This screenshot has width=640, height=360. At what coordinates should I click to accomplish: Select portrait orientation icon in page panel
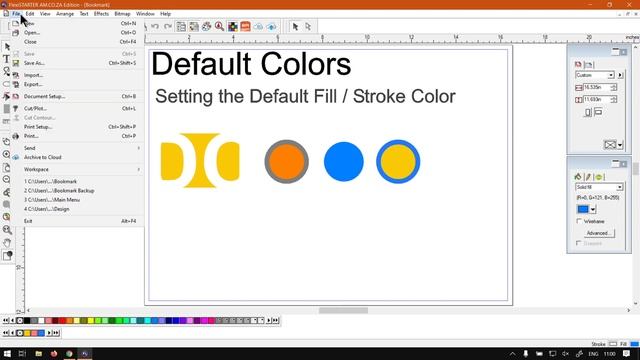tap(588, 112)
